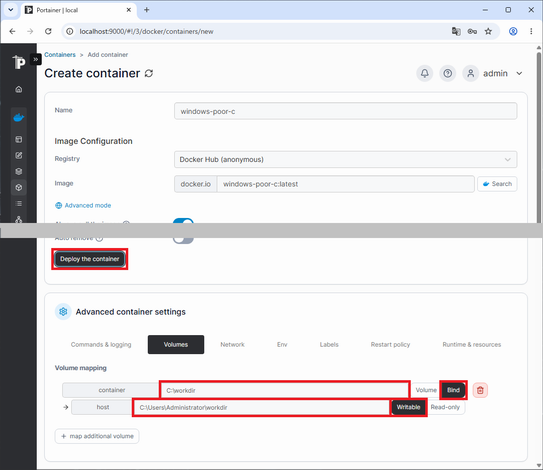Open the notifications bell icon
The image size is (543, 470).
(425, 73)
